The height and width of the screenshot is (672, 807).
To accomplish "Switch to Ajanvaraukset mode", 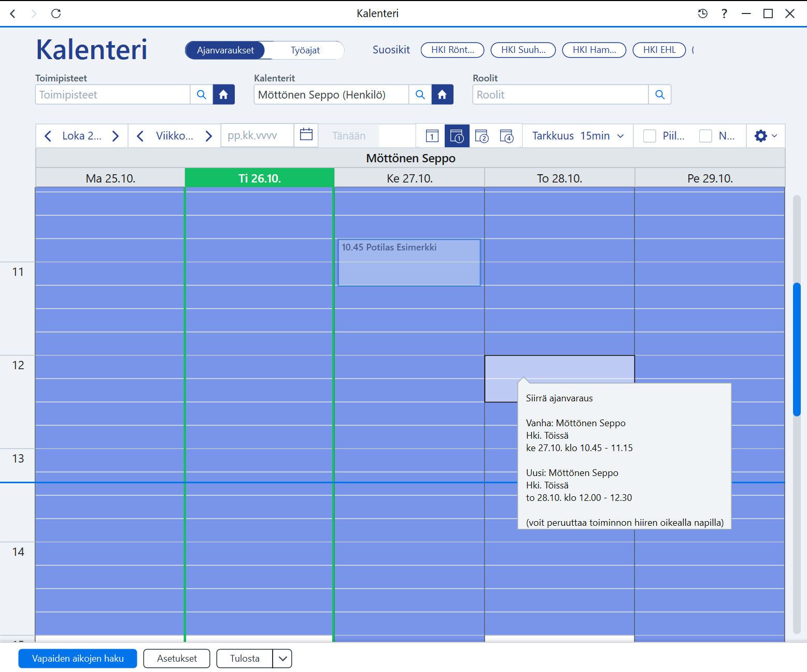I will [225, 50].
